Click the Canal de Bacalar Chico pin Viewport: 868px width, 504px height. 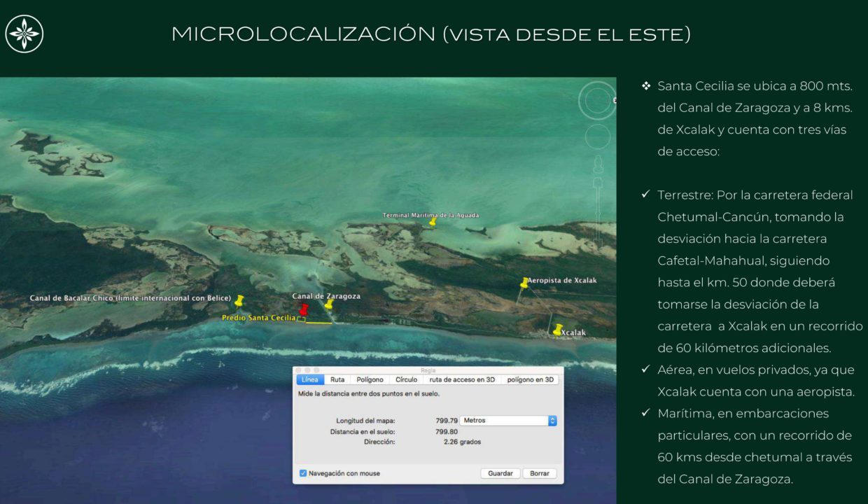pyautogui.click(x=239, y=301)
